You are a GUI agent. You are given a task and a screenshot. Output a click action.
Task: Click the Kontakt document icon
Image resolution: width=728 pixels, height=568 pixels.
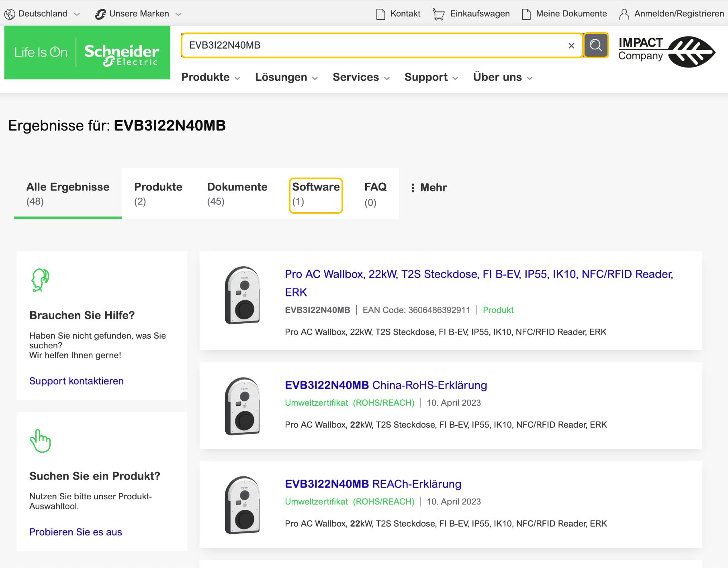pyautogui.click(x=380, y=14)
